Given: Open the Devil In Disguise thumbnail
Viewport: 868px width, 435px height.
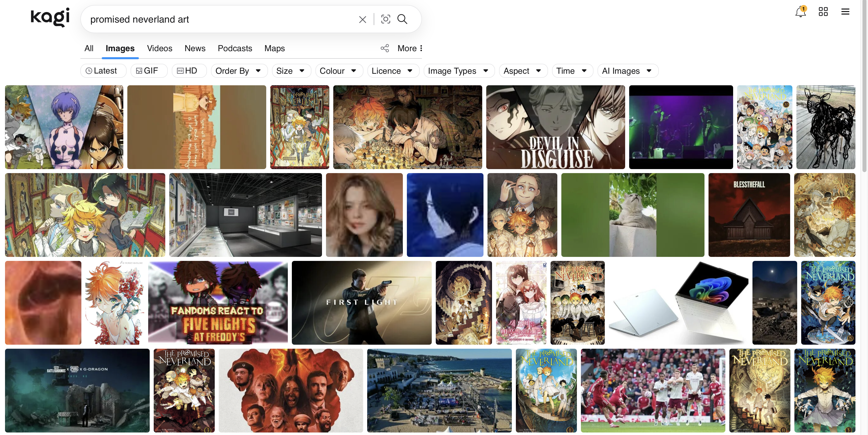Looking at the screenshot, I should [x=555, y=127].
